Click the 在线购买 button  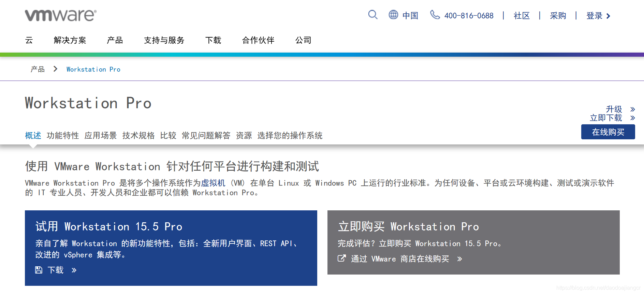click(608, 132)
